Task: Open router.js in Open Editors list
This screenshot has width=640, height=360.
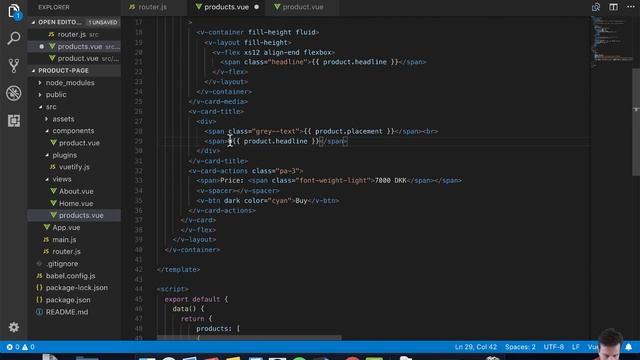Action: point(74,35)
